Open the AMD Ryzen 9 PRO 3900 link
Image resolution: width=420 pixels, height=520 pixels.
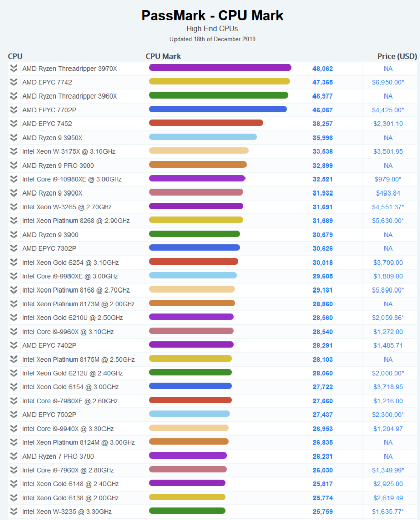[x=58, y=166]
